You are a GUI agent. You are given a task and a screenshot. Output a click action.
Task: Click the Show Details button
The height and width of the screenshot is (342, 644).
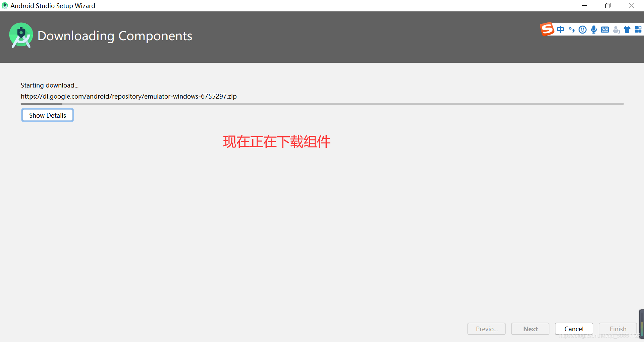click(47, 115)
